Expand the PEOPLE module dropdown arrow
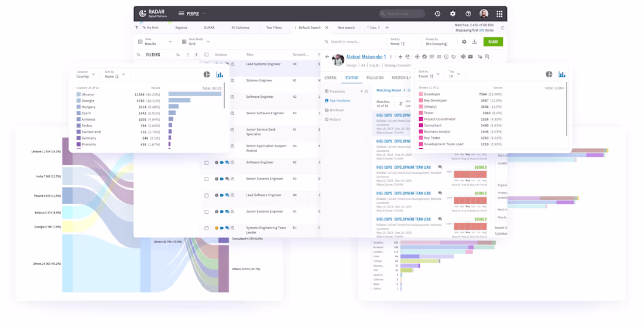 [x=204, y=13]
